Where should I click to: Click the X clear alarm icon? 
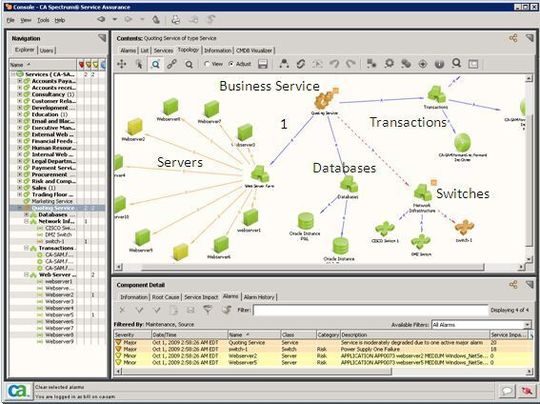[x=122, y=310]
